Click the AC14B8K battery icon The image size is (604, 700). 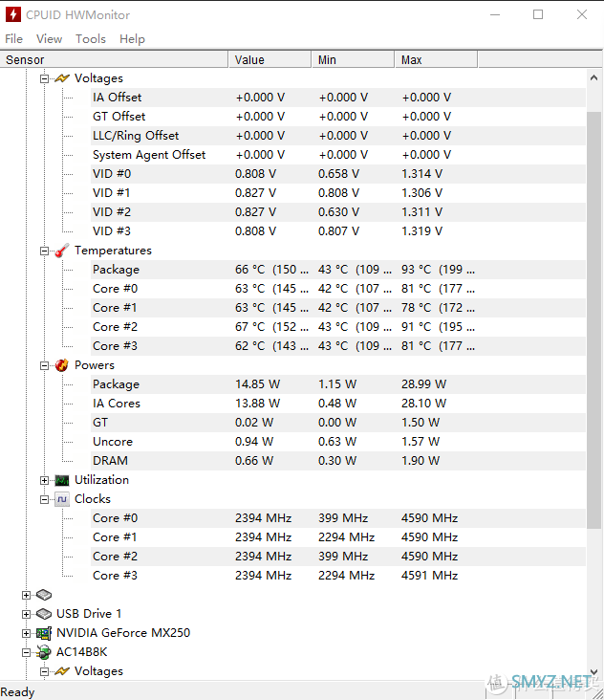click(x=44, y=652)
